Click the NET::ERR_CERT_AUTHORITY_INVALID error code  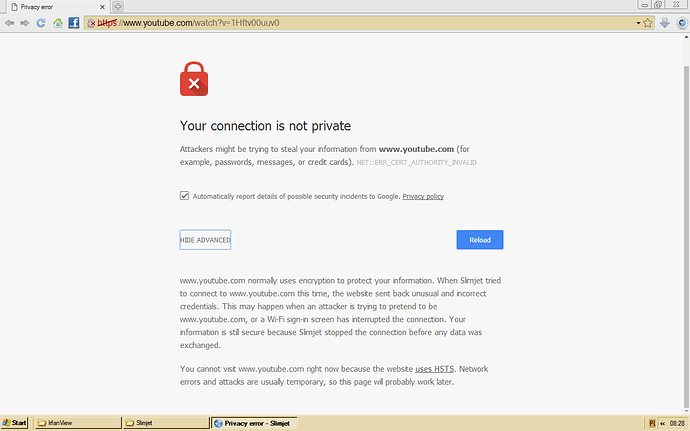point(416,162)
